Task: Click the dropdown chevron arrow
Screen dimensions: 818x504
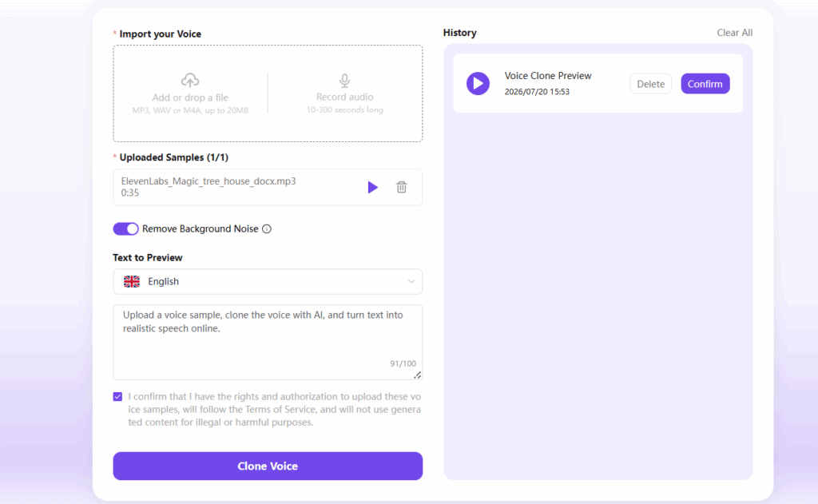Action: [411, 282]
